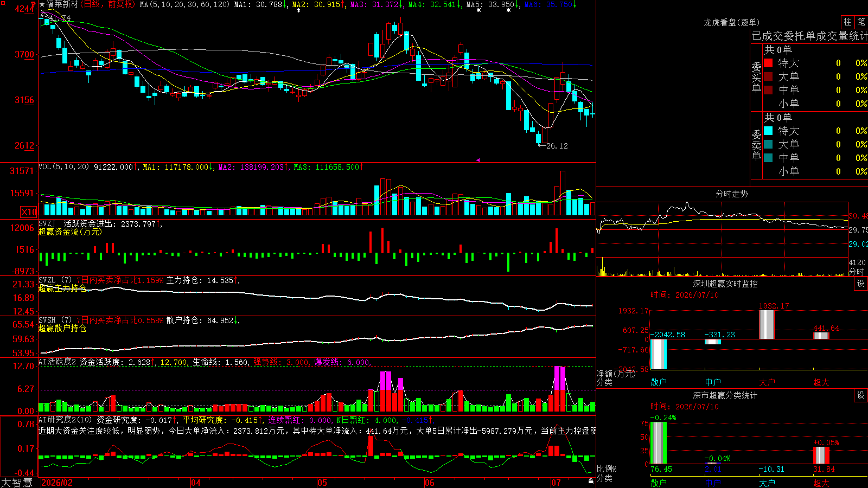Open 设 settings for 深圳超赢实时监控
This screenshot has width=868, height=488.
pyautogui.click(x=861, y=284)
